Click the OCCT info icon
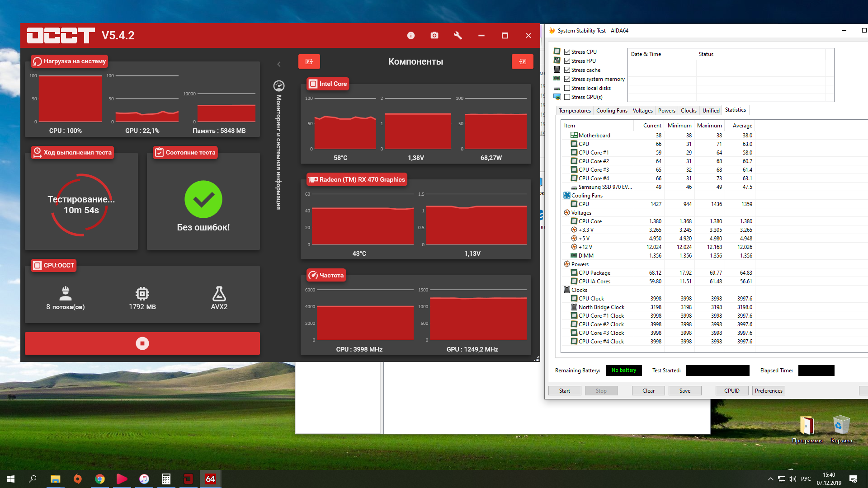The height and width of the screenshot is (488, 868). [x=410, y=36]
